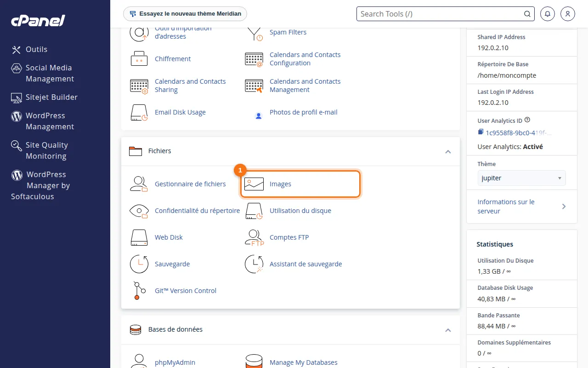588x368 pixels.
Task: Open the Git Version Control icon
Action: coord(139,291)
